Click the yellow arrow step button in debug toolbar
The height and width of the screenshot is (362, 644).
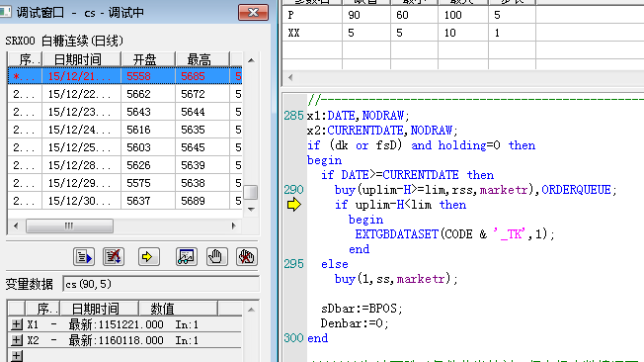point(149,257)
